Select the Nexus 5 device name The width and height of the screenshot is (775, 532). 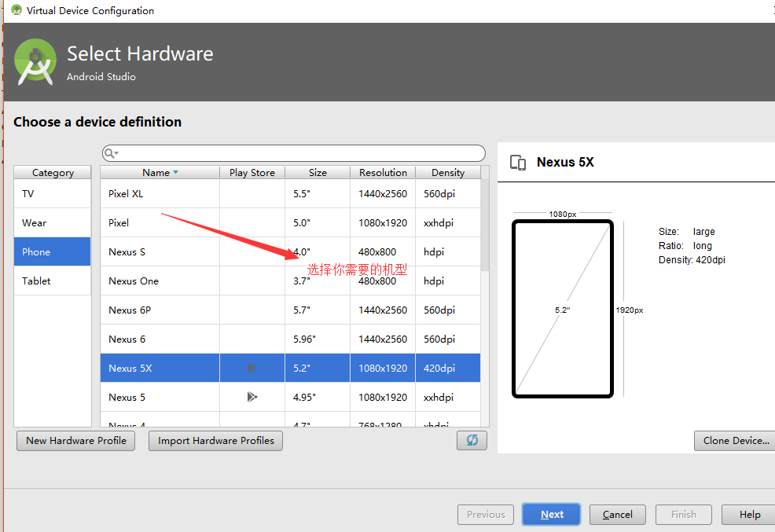click(127, 398)
